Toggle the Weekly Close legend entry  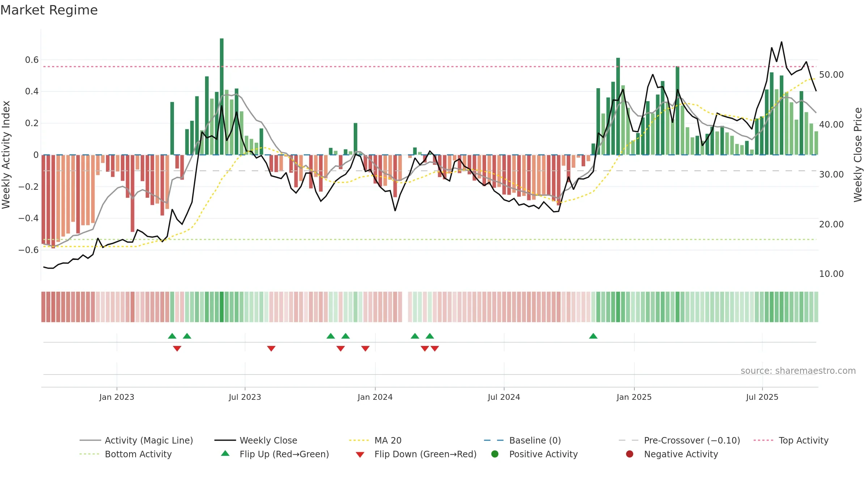[256, 440]
